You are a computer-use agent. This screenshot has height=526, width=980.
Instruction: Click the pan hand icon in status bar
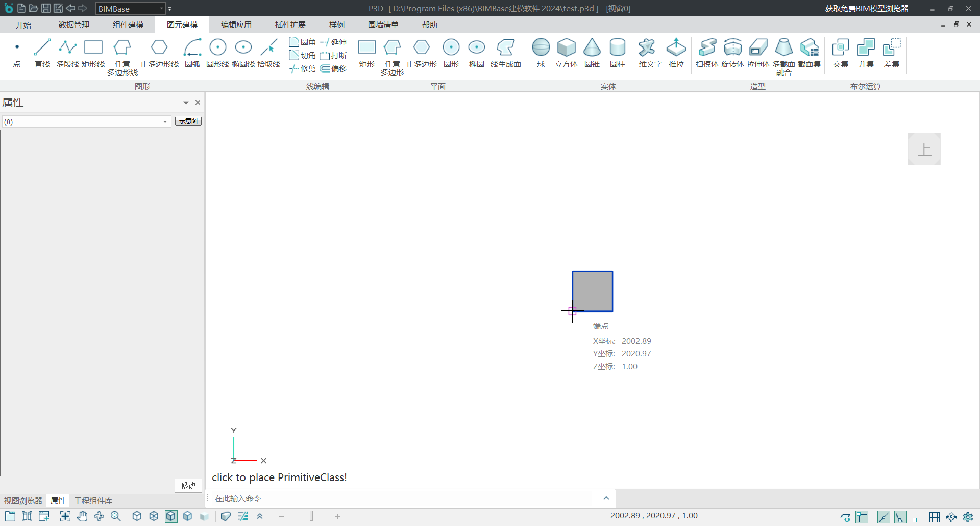[x=82, y=516]
